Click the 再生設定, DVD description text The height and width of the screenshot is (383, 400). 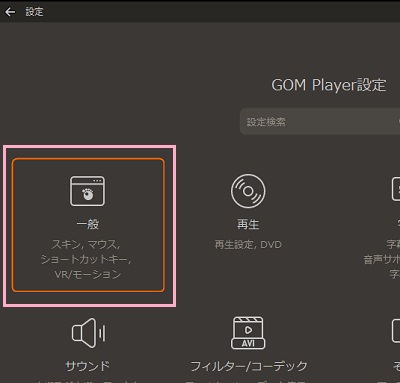tap(248, 245)
